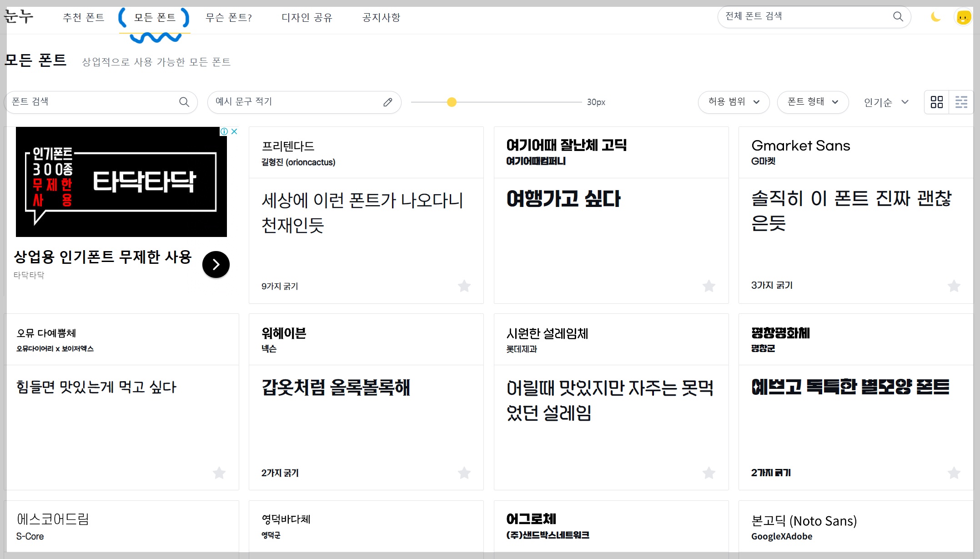This screenshot has width=980, height=559.
Task: Open the ad info icon
Action: (x=224, y=131)
